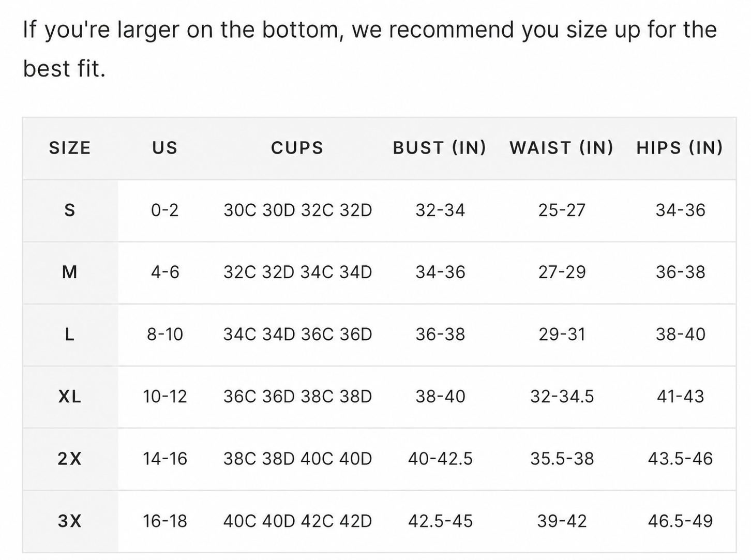Select the M size row label
The image size is (751, 560).
[70, 272]
